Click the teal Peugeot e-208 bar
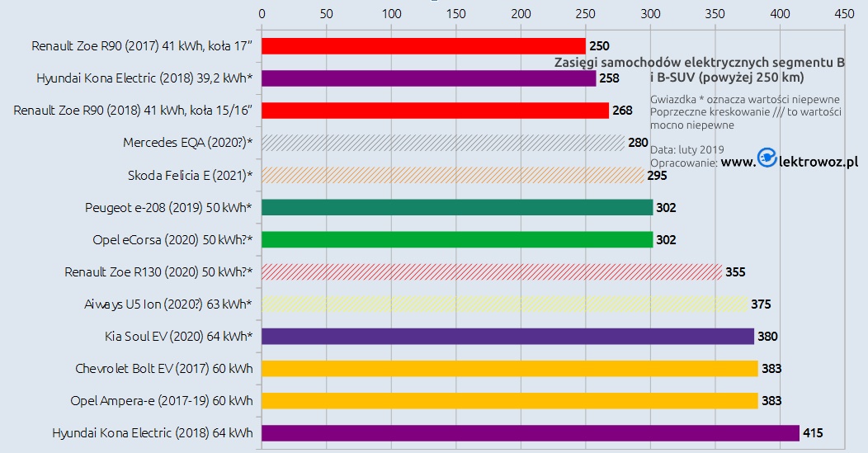The width and height of the screenshot is (868, 453). click(x=457, y=207)
